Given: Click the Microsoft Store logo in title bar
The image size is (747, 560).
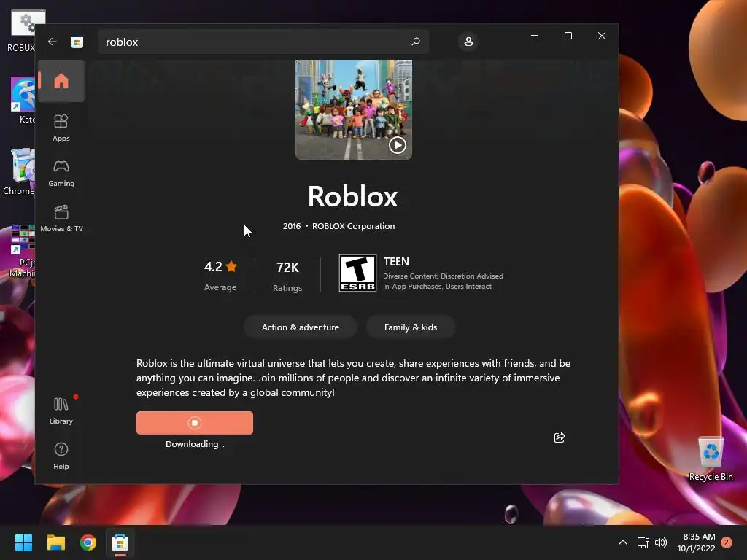Looking at the screenshot, I should click(77, 42).
